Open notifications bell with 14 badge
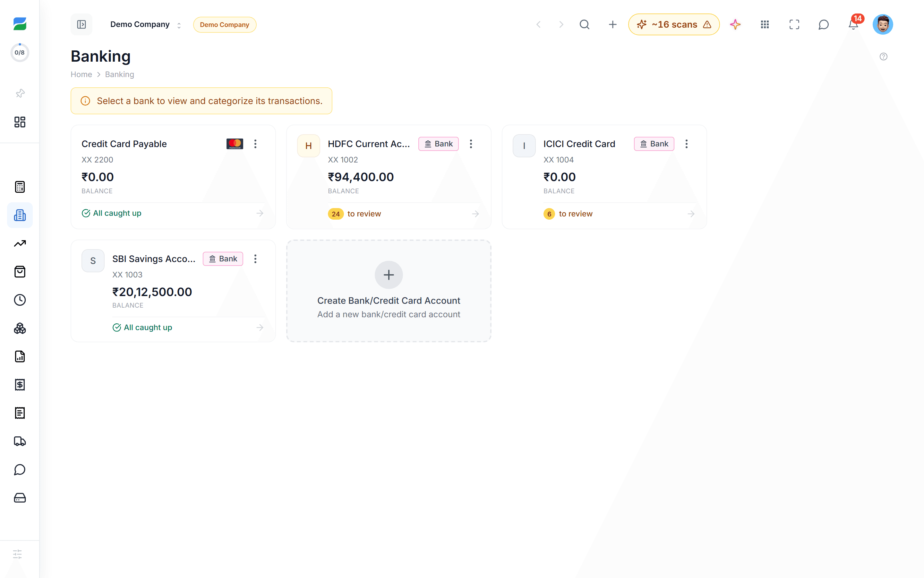The image size is (924, 578). pyautogui.click(x=853, y=24)
